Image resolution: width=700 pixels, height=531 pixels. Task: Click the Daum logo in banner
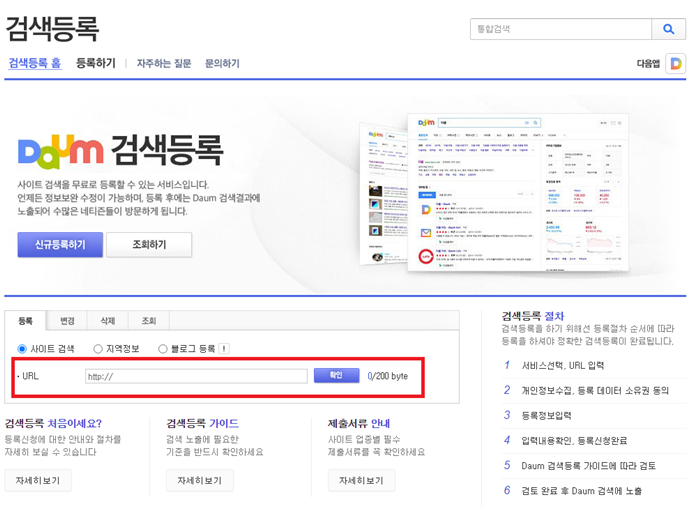click(x=60, y=151)
